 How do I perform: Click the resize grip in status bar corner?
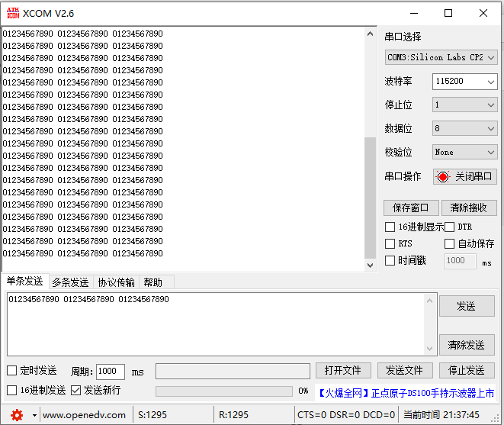point(495,418)
